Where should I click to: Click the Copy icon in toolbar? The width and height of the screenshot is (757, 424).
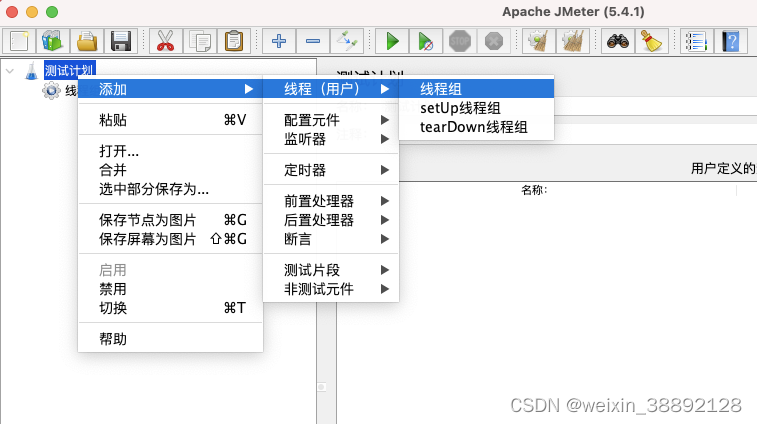(199, 41)
